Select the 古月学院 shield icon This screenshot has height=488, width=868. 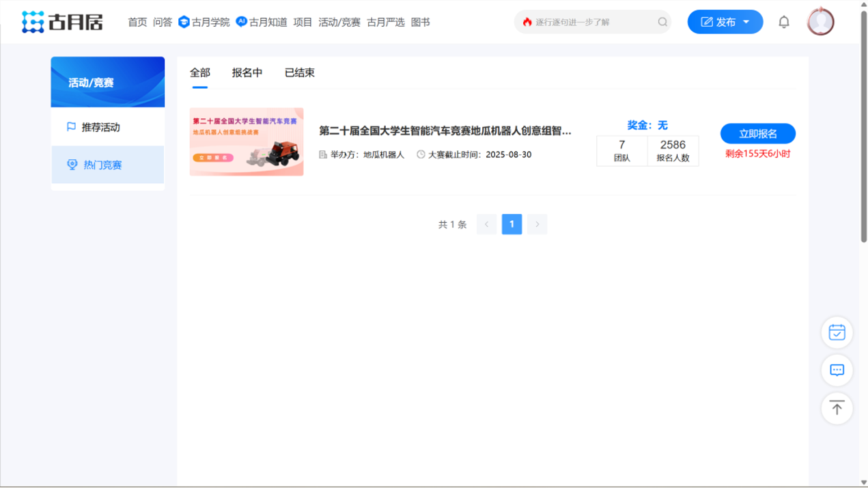(183, 21)
